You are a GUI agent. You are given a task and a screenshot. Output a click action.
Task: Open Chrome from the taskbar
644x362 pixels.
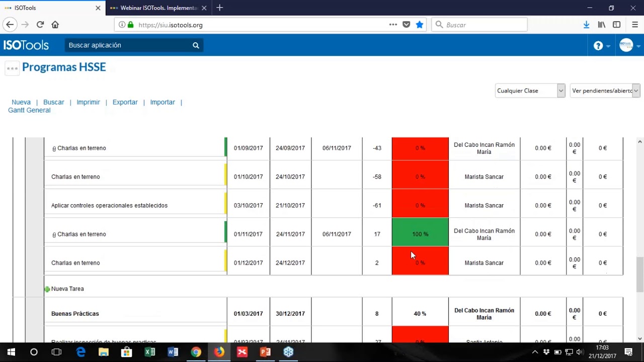pos(196,352)
